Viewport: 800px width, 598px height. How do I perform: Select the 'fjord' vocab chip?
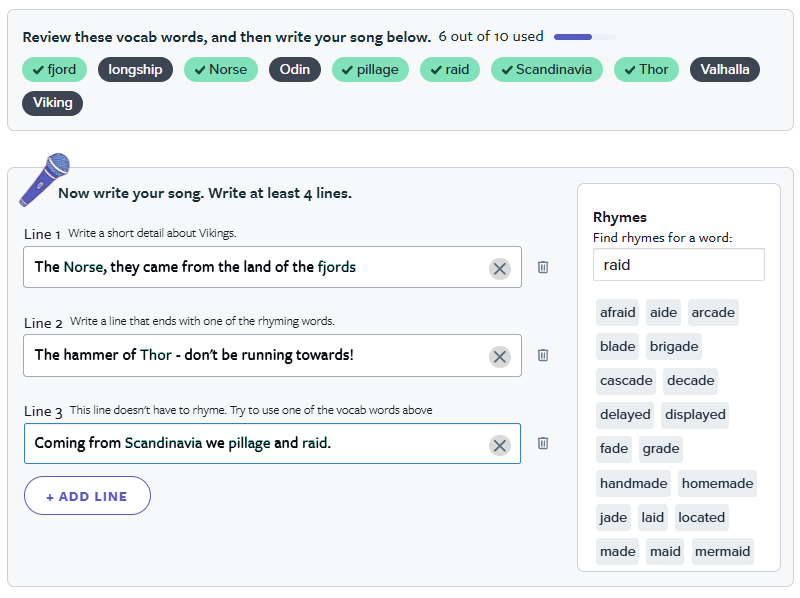[54, 69]
